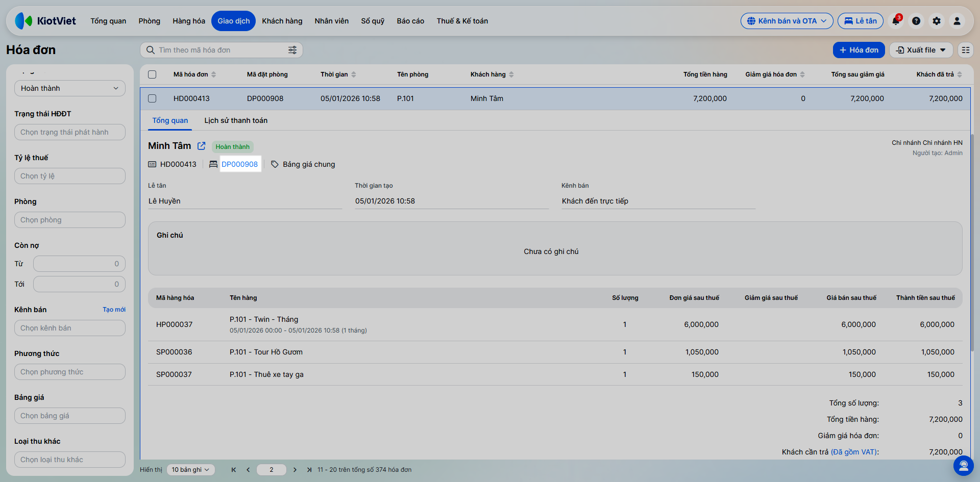Open the Tổng quan menu

(x=108, y=21)
